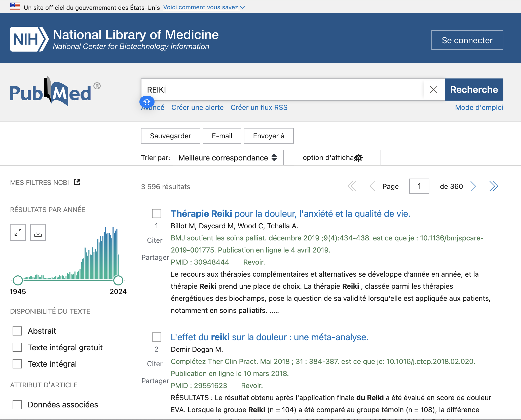
Task: Open article Thérapie Reiki pour la douleur
Action: (290, 214)
